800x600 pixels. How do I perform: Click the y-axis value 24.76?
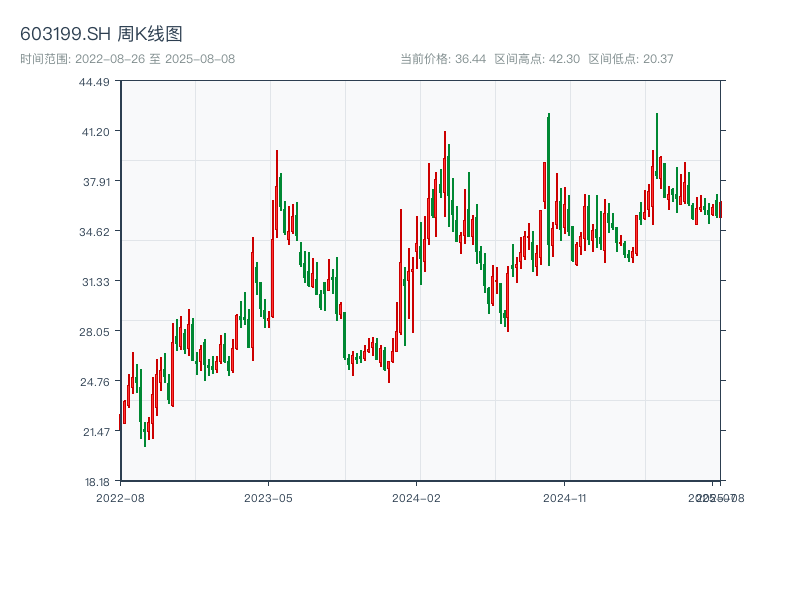(x=95, y=382)
